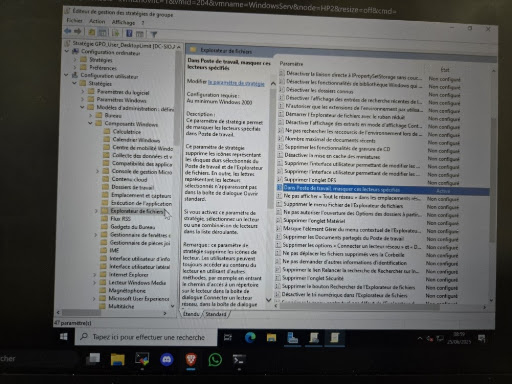Click the console tree horizontal scrollbar
Image resolution: width=512 pixels, height=384 pixels.
pos(82,313)
